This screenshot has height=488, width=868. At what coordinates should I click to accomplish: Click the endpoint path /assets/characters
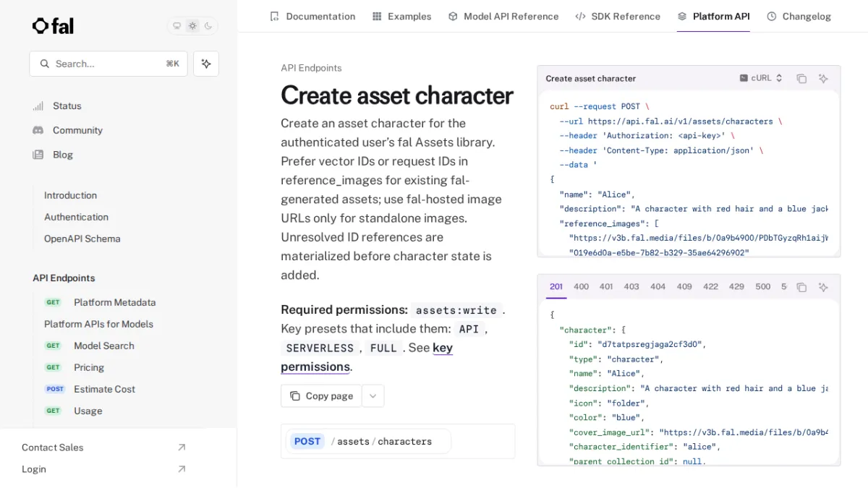tap(381, 441)
